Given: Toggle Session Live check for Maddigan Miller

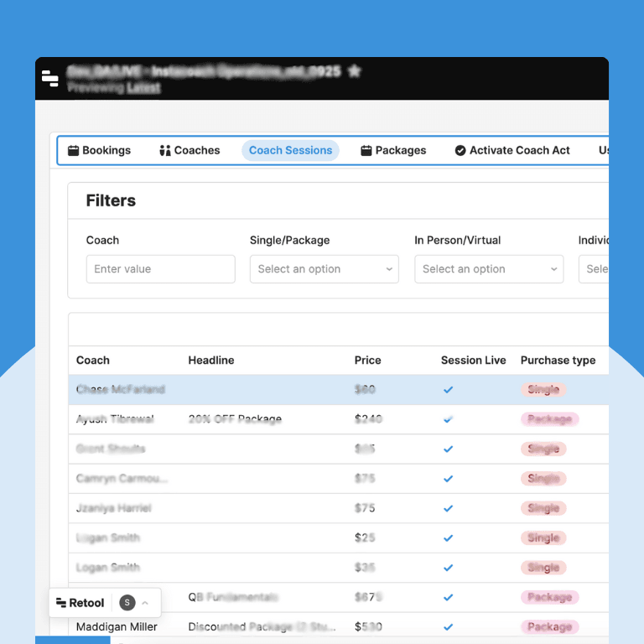Looking at the screenshot, I should (448, 626).
